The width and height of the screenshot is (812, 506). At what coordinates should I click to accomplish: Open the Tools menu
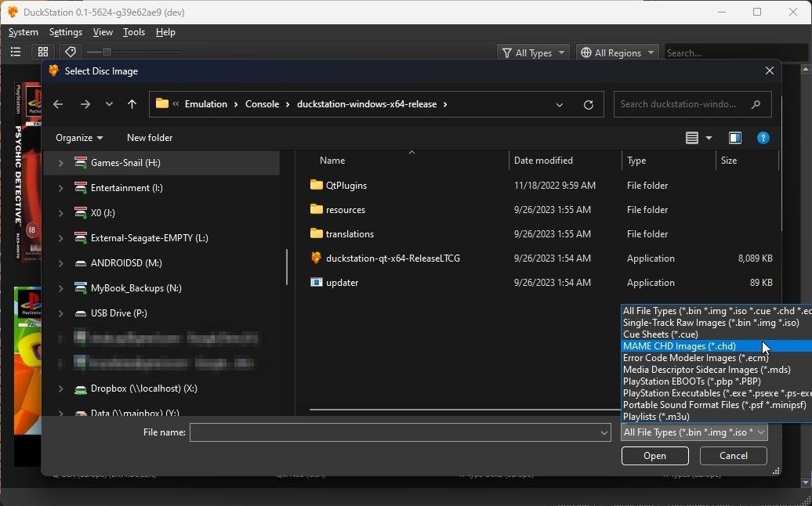tap(133, 32)
